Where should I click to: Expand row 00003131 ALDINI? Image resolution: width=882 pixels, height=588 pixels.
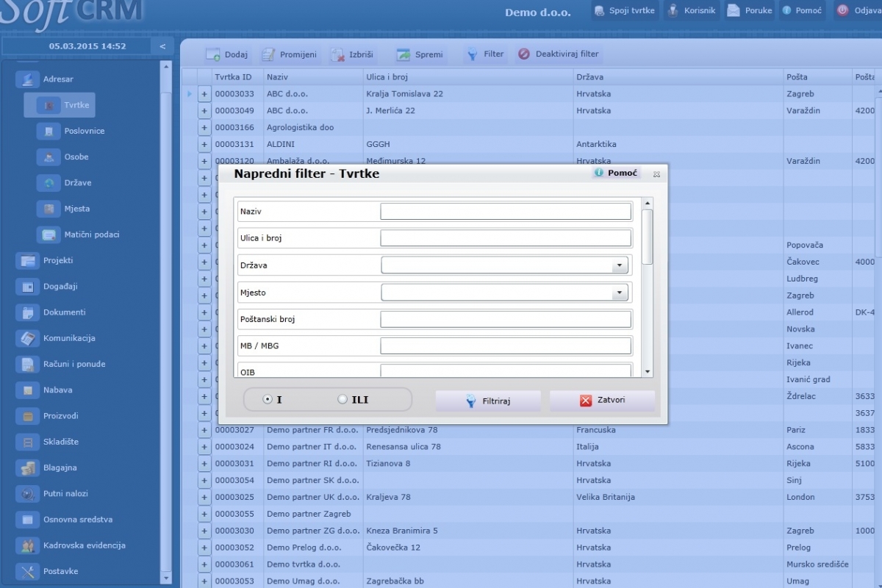coord(204,145)
